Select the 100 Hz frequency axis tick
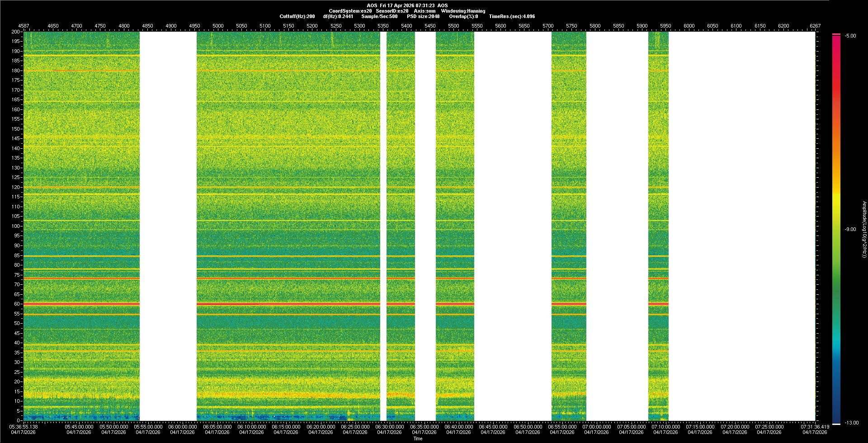Viewport: 868px width, 443px height. tap(15, 226)
